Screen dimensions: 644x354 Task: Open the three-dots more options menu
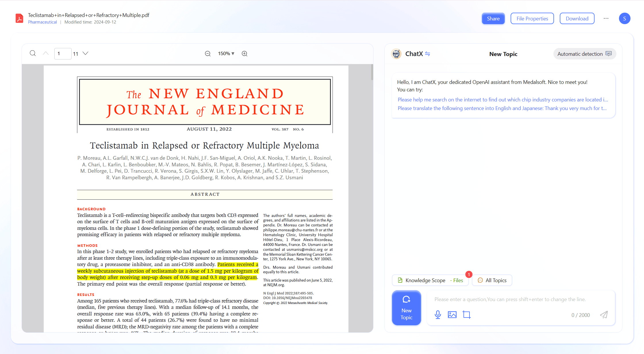click(606, 18)
